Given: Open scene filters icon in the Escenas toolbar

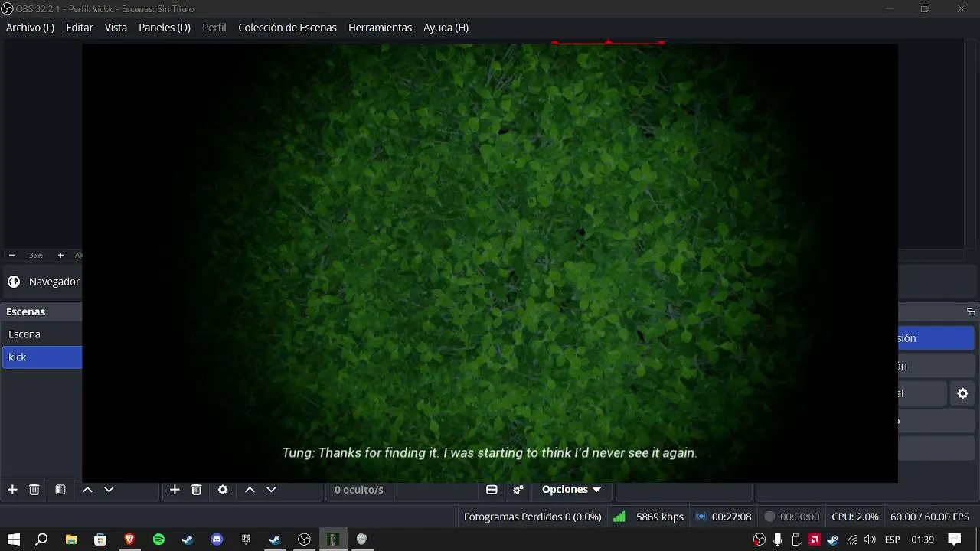Looking at the screenshot, I should click(x=60, y=490).
